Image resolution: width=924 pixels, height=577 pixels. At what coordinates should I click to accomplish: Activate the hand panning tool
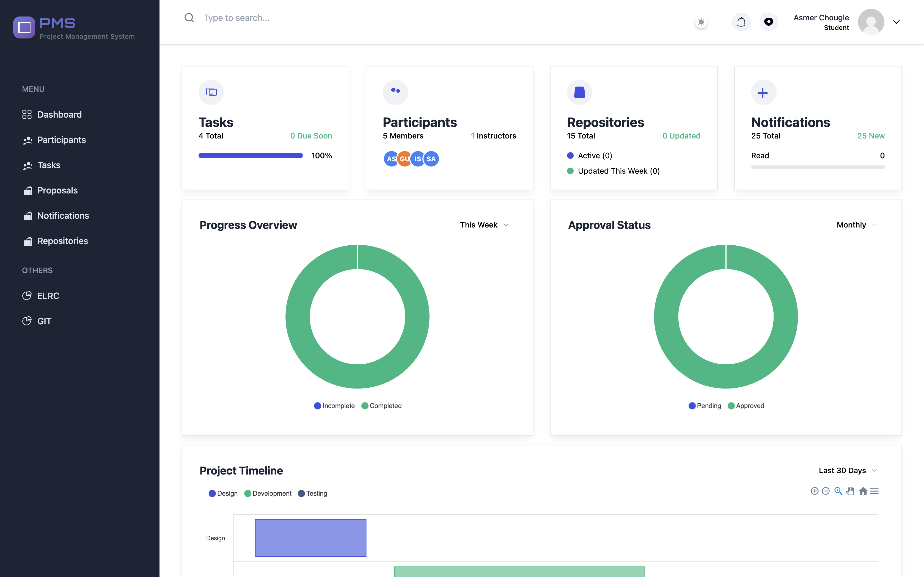click(850, 491)
